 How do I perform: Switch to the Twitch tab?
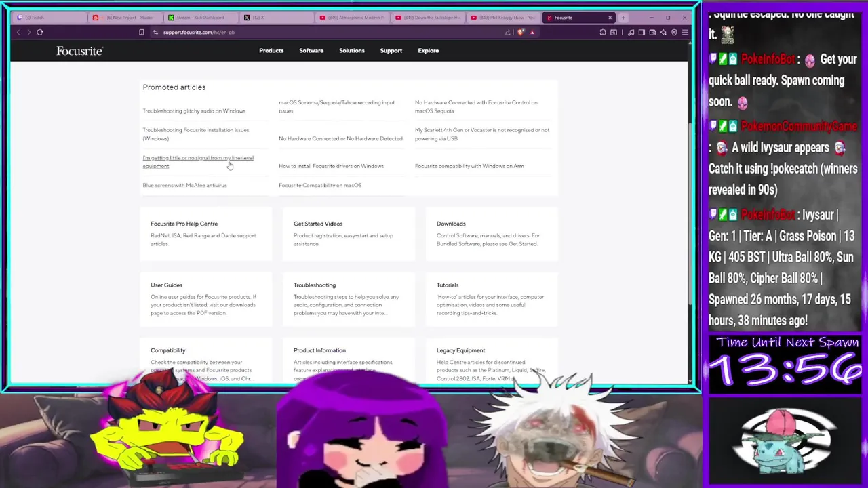pyautogui.click(x=47, y=18)
